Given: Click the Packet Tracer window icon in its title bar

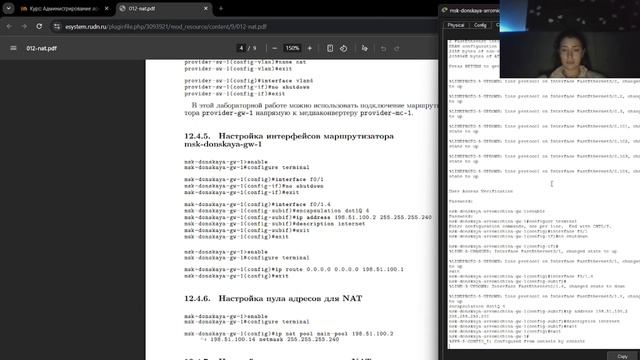Looking at the screenshot, I should click(x=444, y=10).
